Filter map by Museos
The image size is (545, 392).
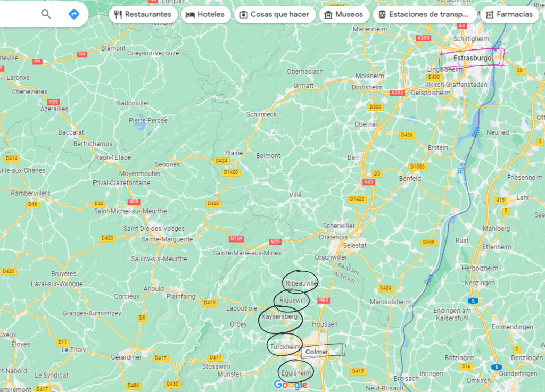click(x=344, y=14)
